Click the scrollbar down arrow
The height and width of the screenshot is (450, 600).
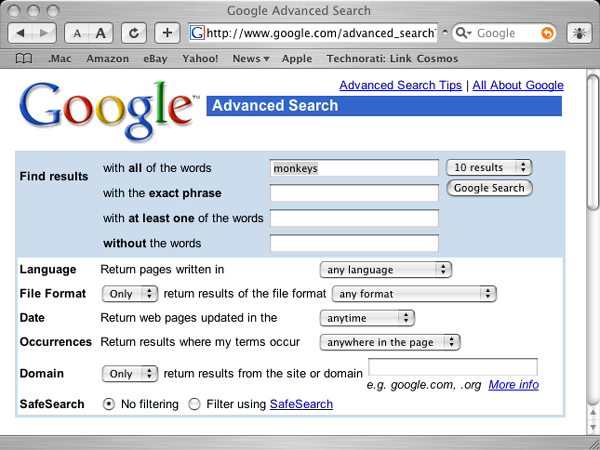[593, 427]
